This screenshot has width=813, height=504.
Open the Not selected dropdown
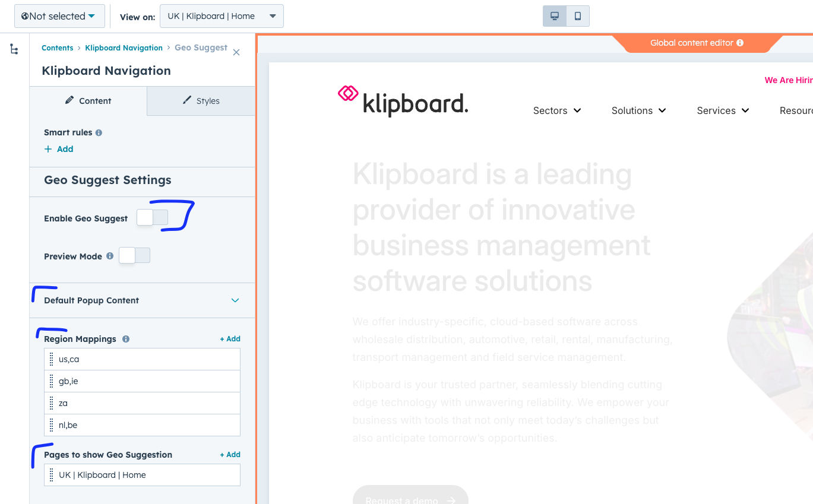(59, 16)
